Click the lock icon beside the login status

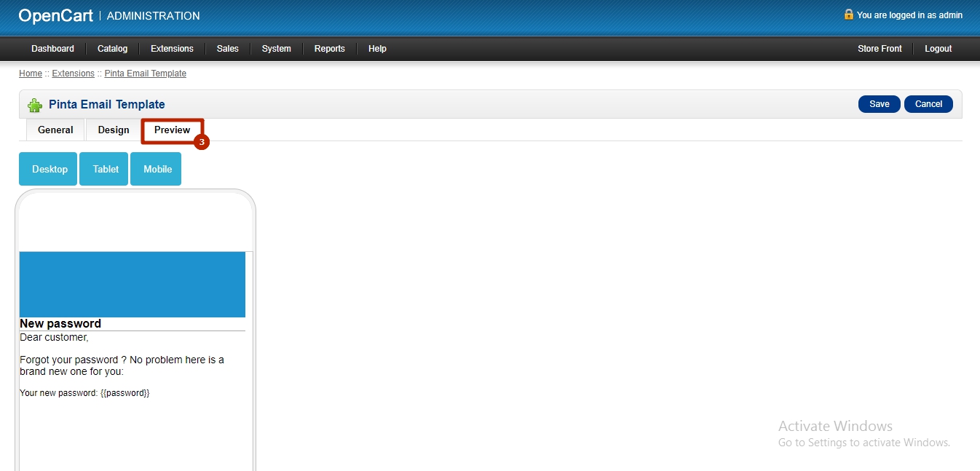[x=848, y=15]
